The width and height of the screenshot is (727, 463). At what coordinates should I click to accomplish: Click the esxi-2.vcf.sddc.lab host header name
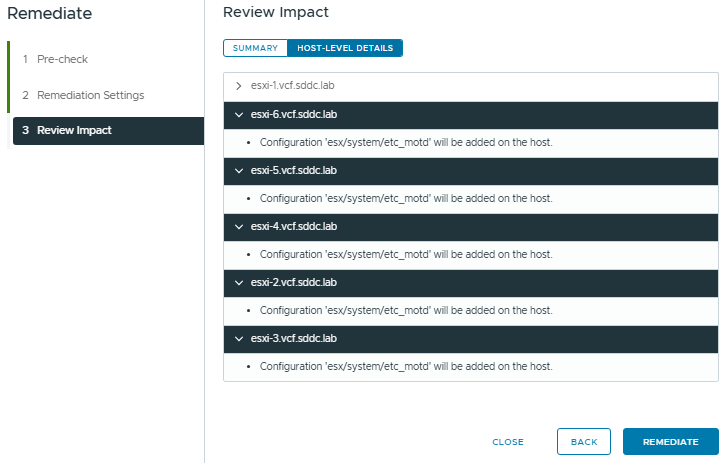tap(294, 282)
